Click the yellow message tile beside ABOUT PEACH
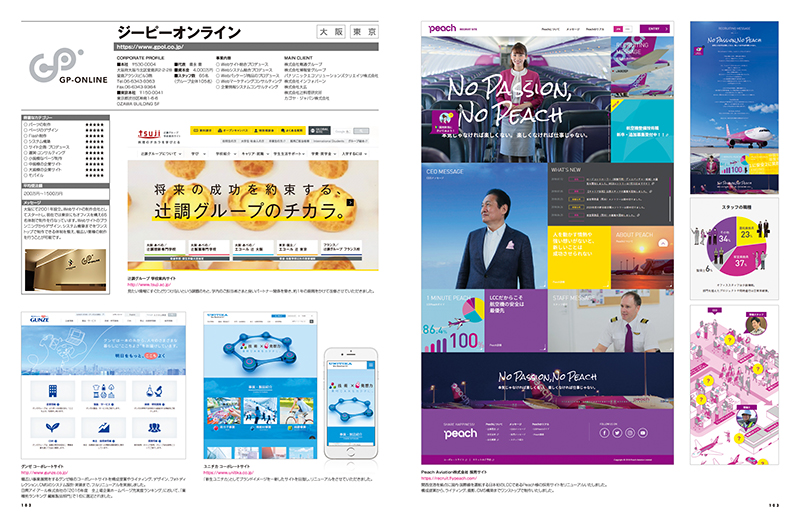This screenshot has width=800, height=528. pyautogui.click(x=580, y=258)
